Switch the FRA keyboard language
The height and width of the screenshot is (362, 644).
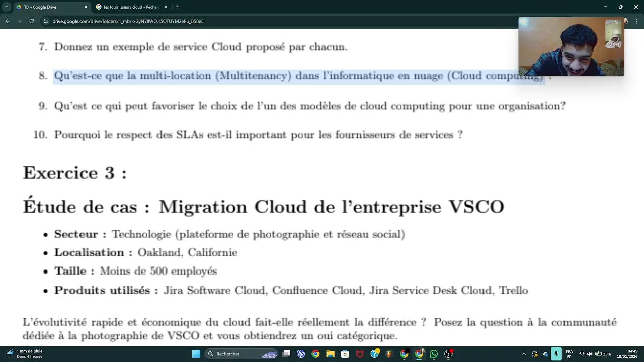pyautogui.click(x=569, y=354)
